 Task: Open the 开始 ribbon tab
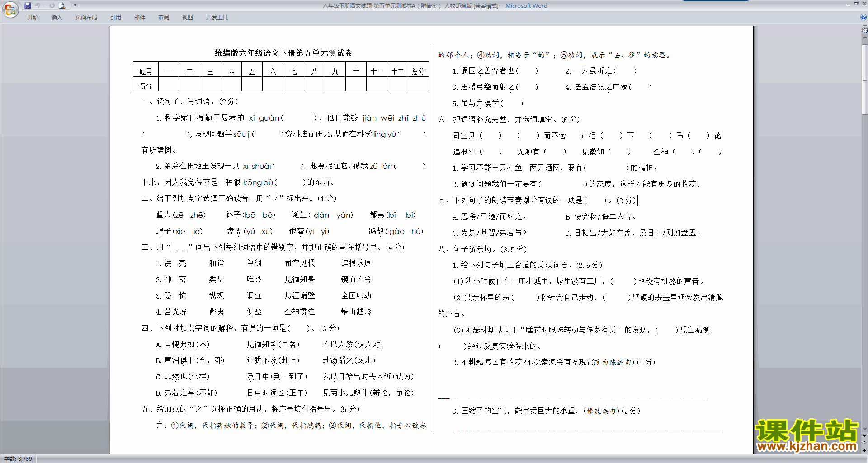pos(33,18)
